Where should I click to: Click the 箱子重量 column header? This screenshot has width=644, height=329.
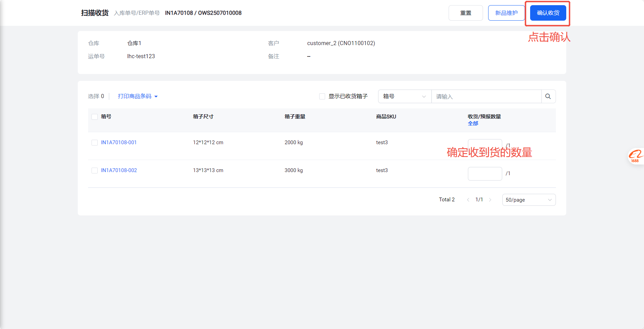coord(295,117)
